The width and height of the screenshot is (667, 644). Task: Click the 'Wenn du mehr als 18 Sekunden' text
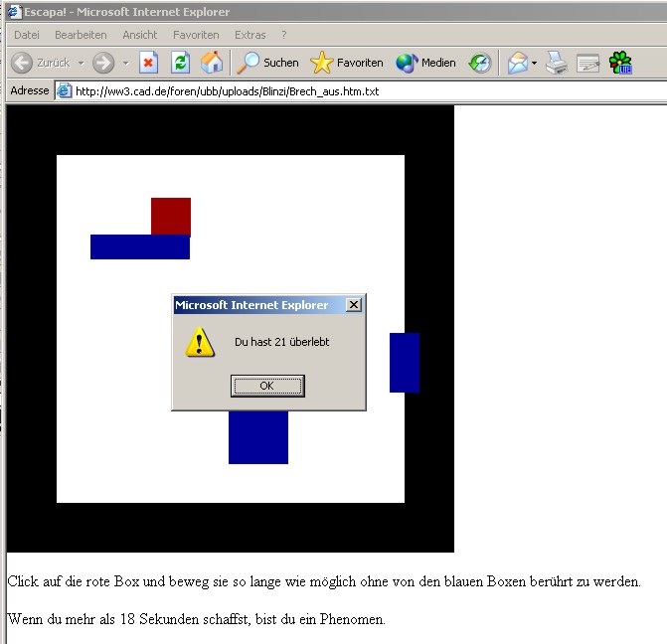click(196, 619)
